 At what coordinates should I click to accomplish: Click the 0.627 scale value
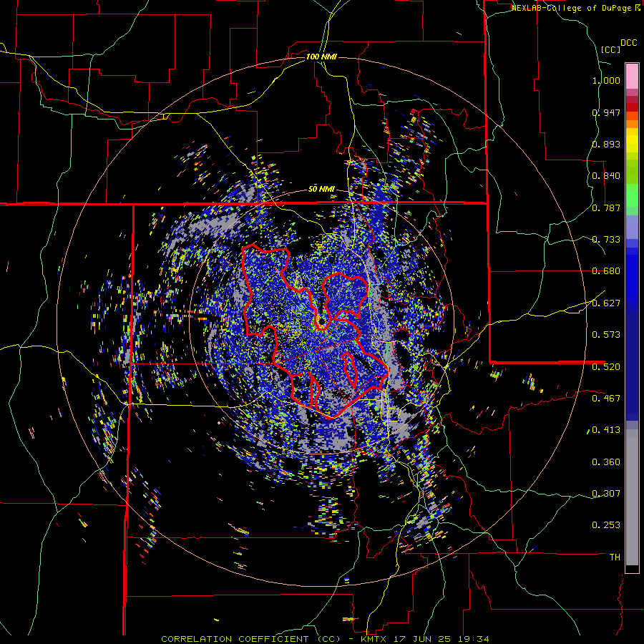pyautogui.click(x=606, y=303)
